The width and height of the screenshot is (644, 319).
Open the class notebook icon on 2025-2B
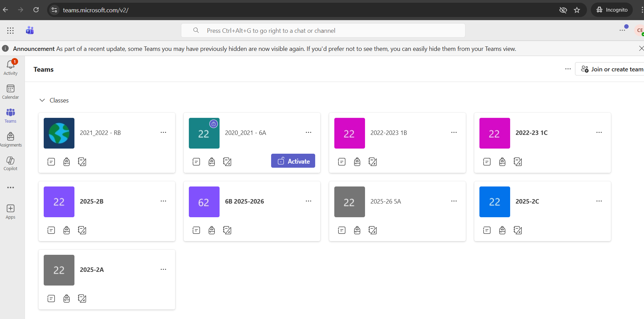pyautogui.click(x=82, y=231)
